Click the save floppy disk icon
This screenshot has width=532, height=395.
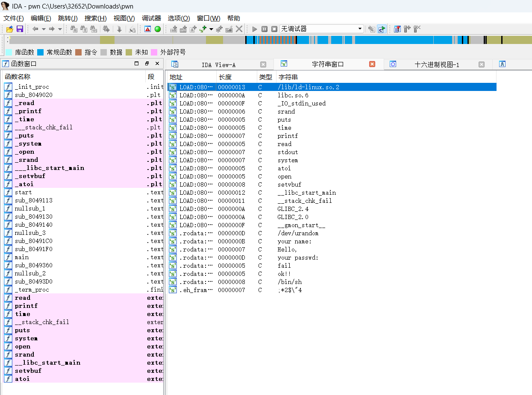(20, 29)
